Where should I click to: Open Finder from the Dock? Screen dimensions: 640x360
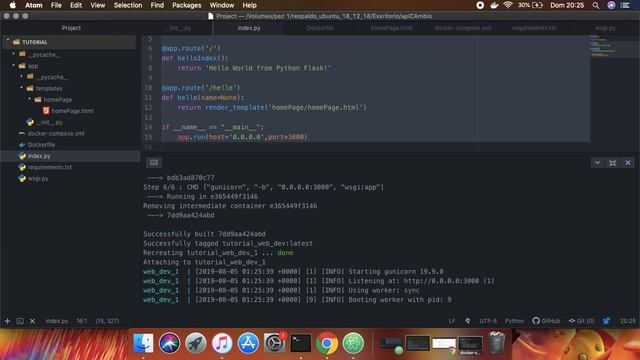click(143, 343)
